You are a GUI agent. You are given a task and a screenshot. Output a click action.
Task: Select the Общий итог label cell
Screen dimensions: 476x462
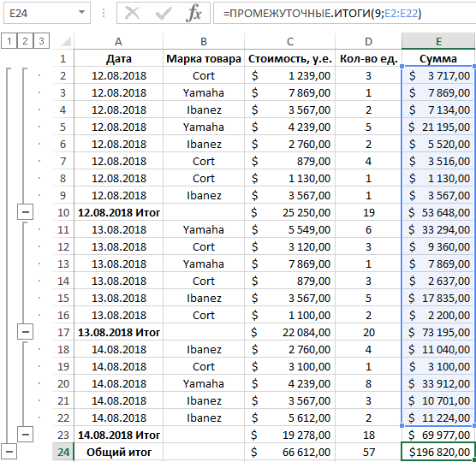(119, 452)
